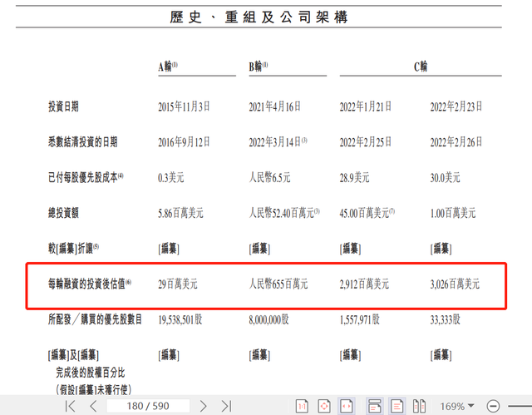Click the actual size 1:1 icon
532x415 pixels.
coord(302,406)
